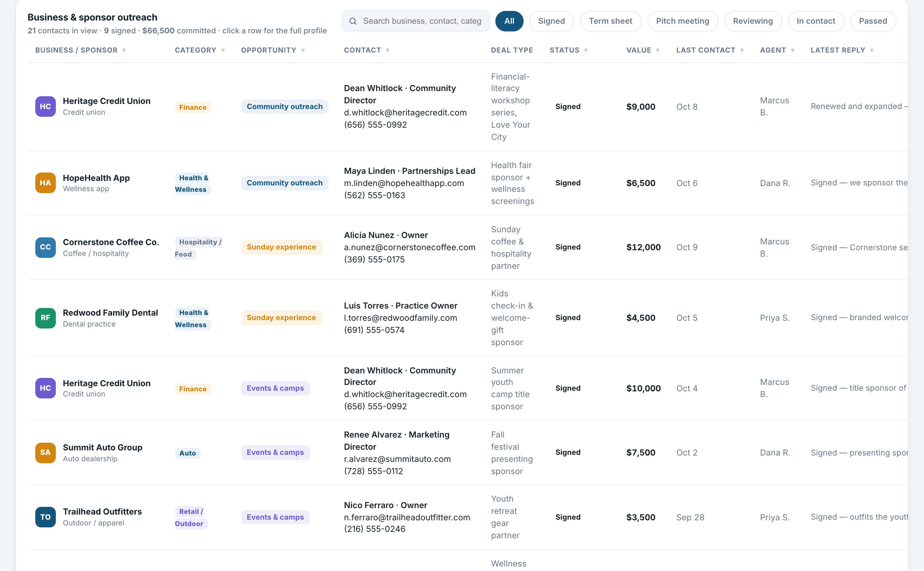Click the reply 'Signed — title sponsor of'
This screenshot has width=924, height=571.
click(x=858, y=388)
